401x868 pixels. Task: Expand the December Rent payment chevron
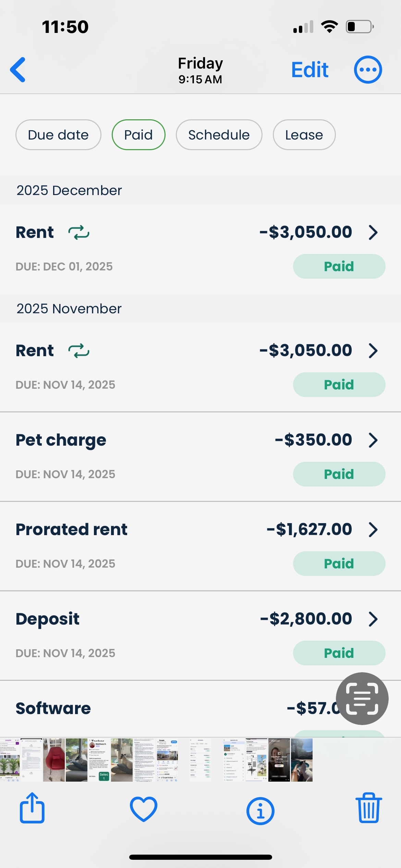click(373, 232)
